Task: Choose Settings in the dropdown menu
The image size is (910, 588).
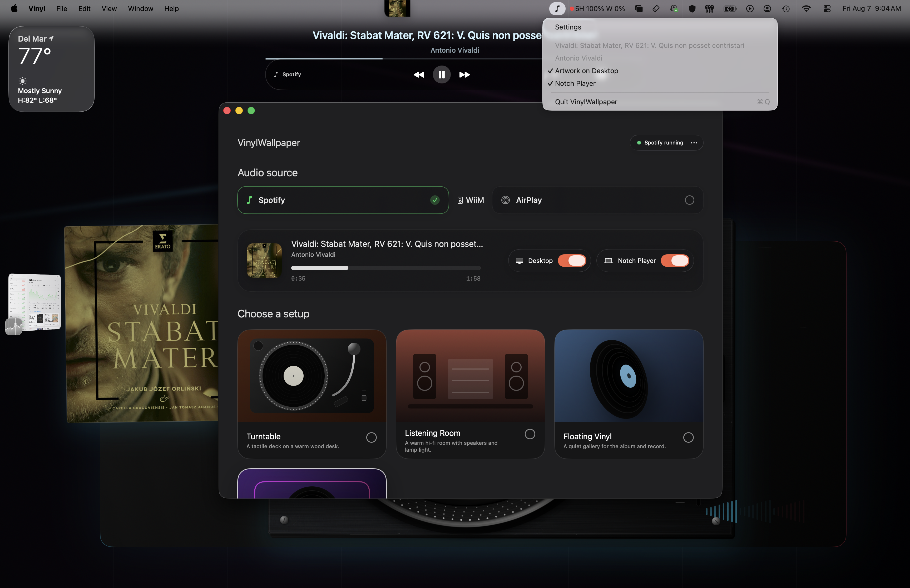Action: [660, 27]
